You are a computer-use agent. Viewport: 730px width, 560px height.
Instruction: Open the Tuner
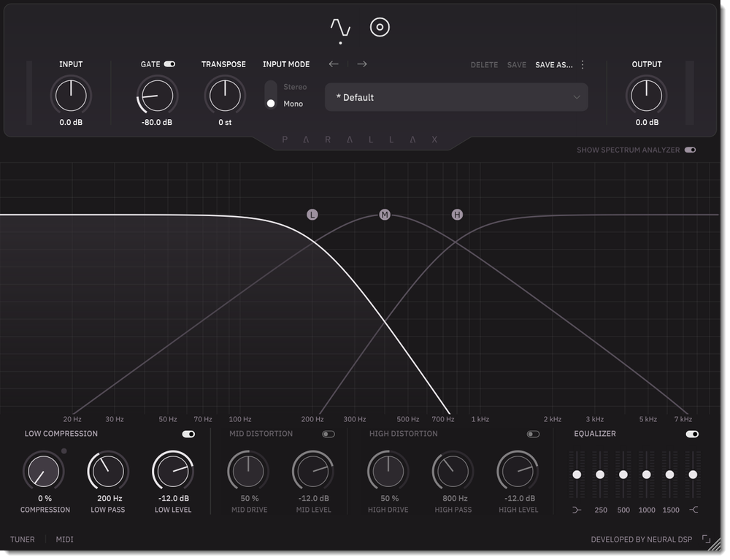click(x=23, y=539)
